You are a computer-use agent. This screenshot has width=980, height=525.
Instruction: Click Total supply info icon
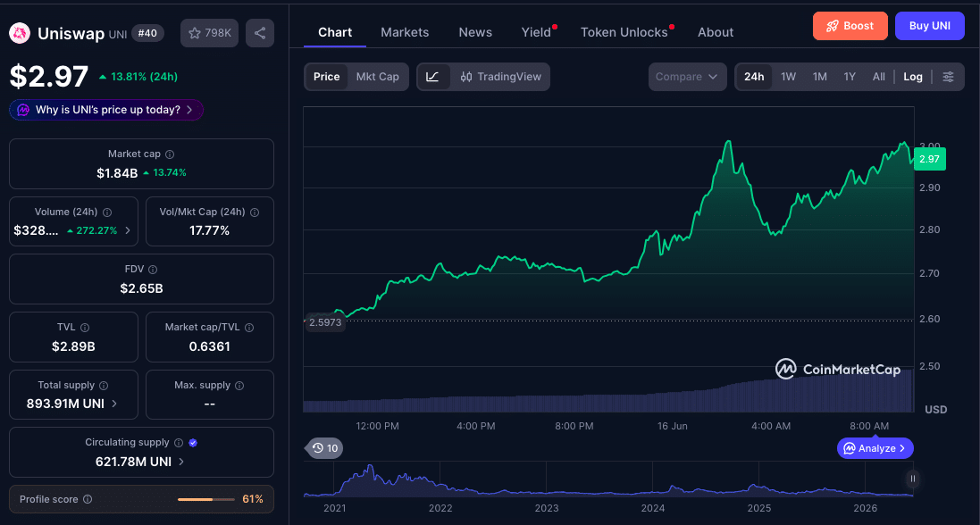pos(104,386)
